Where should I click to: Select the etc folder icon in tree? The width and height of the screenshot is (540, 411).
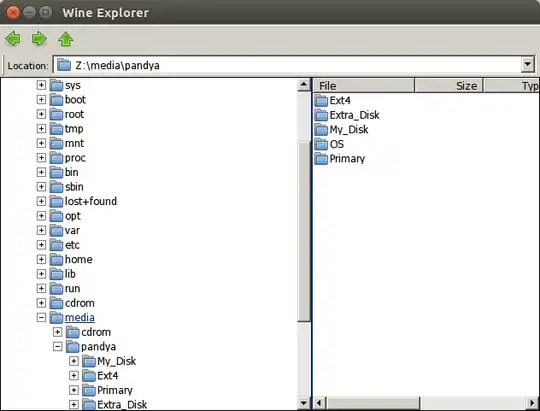pos(56,245)
